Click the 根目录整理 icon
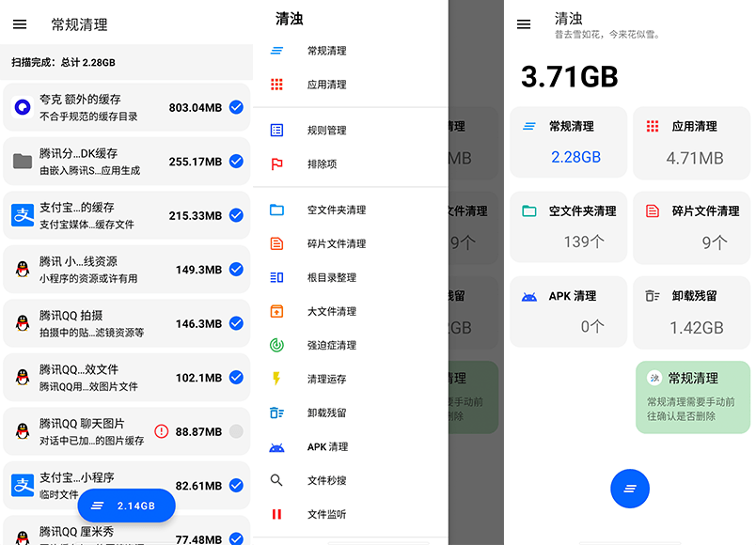 pyautogui.click(x=276, y=277)
